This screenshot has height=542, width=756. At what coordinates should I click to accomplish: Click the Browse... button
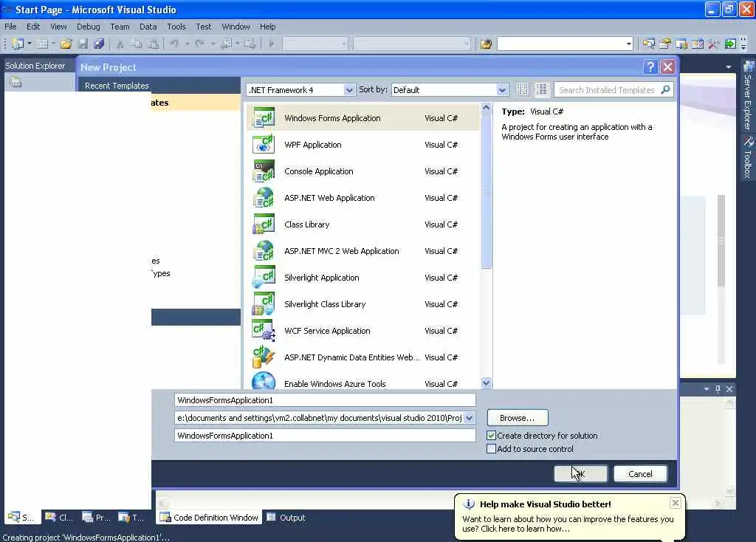[x=517, y=418]
